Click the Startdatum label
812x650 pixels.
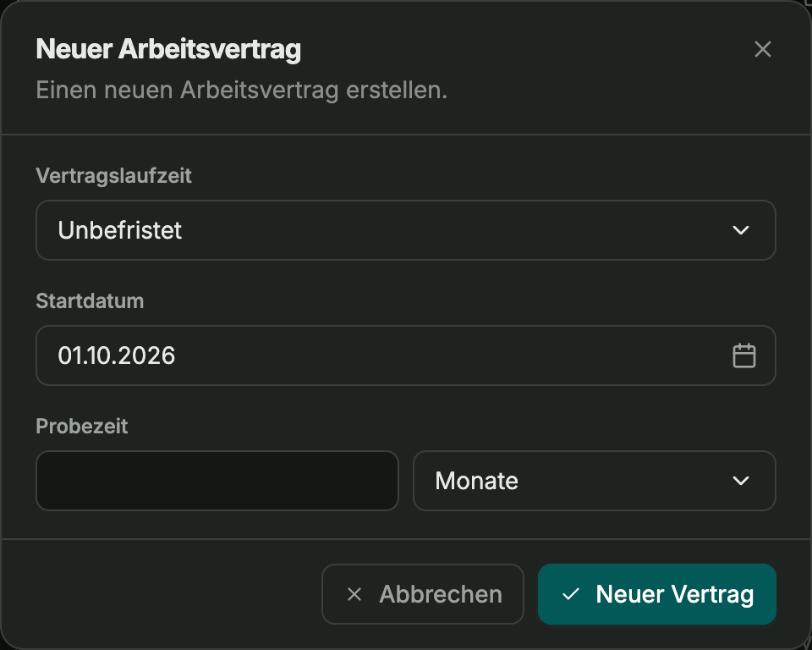[x=90, y=301]
